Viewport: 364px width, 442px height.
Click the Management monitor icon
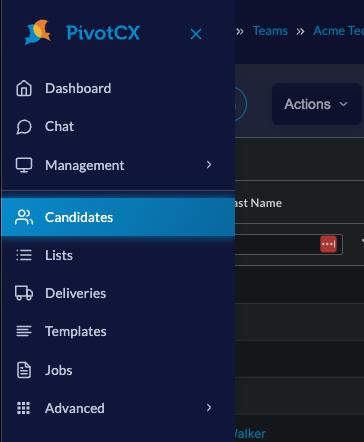(24, 165)
